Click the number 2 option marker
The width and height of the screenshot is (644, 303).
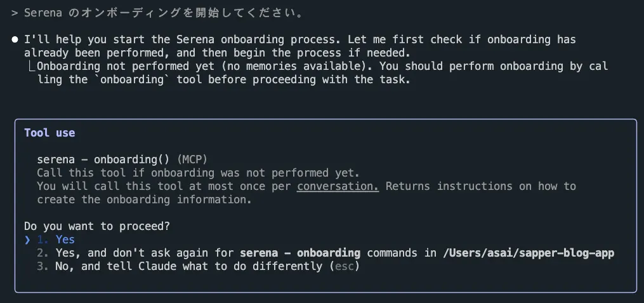pos(43,253)
